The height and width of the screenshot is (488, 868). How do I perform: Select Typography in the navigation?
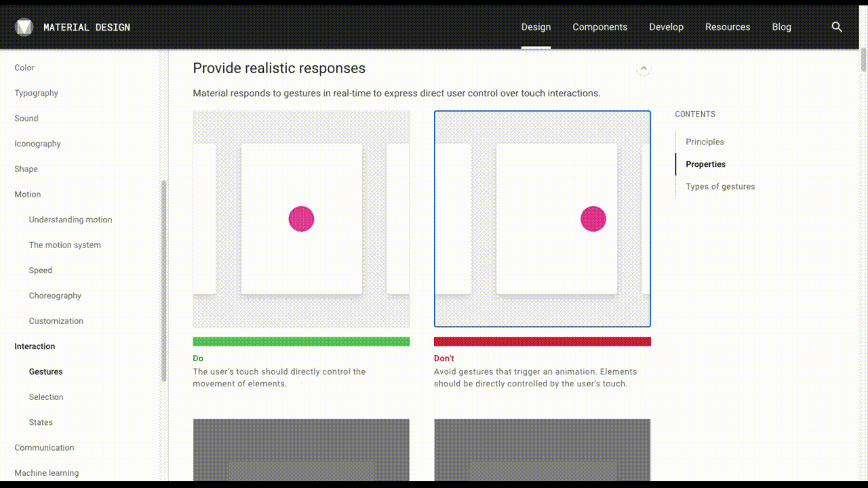(x=36, y=93)
